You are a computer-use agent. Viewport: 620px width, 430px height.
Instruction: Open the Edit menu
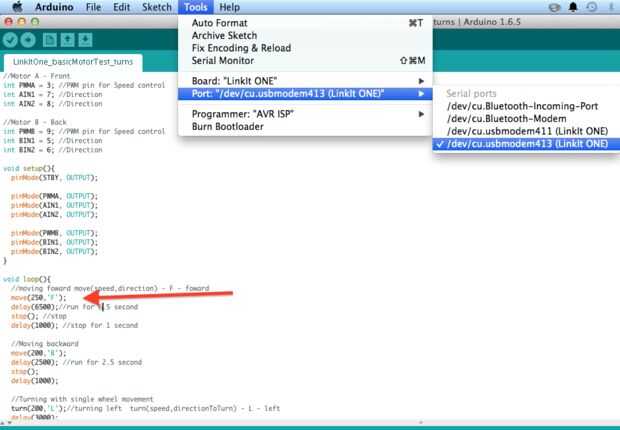click(121, 7)
